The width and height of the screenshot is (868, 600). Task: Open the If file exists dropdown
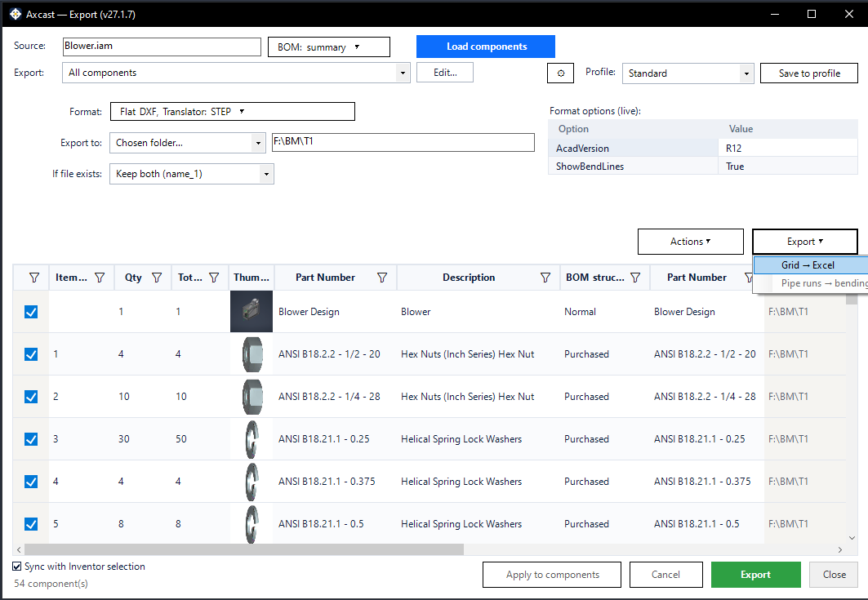(192, 174)
